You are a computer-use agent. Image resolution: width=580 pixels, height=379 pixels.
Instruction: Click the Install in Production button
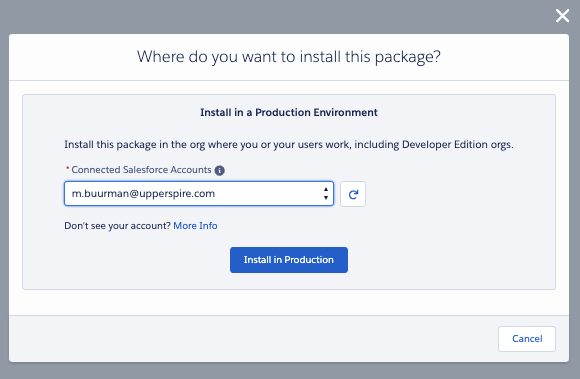point(289,260)
